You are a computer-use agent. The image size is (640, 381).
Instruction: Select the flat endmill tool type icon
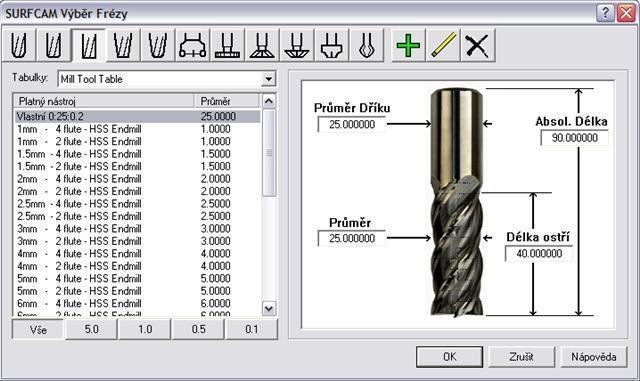click(x=88, y=45)
